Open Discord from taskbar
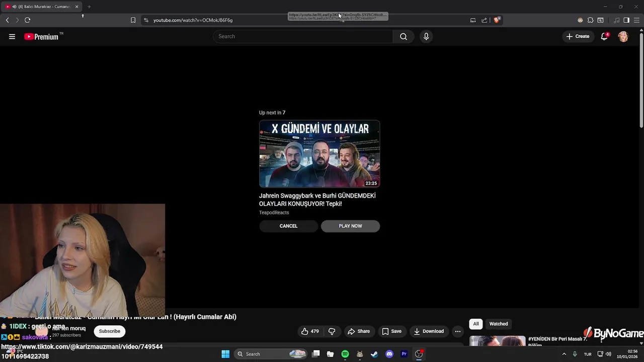The width and height of the screenshot is (644, 362). (x=389, y=354)
